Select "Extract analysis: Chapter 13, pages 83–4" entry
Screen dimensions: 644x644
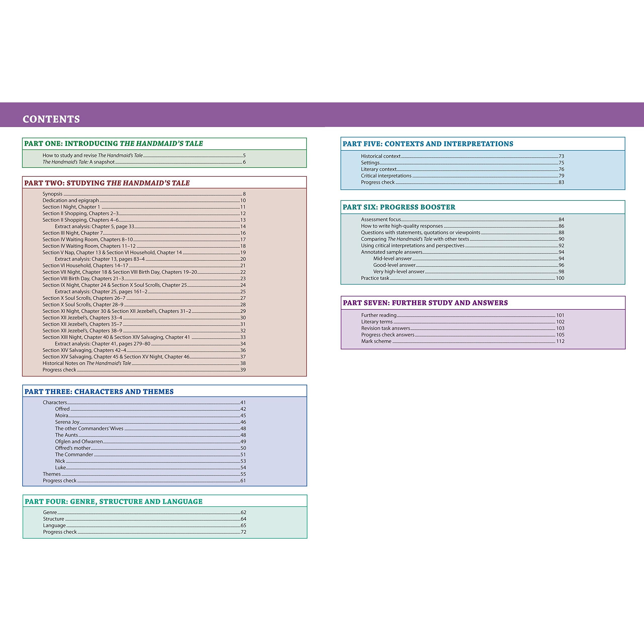coord(150,259)
